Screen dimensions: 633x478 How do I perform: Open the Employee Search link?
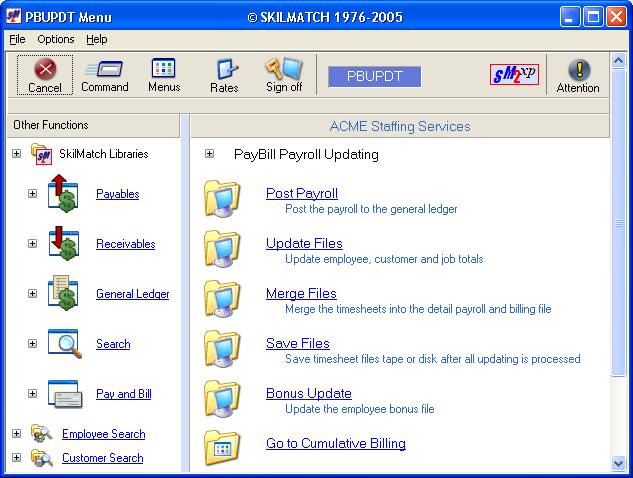[104, 434]
